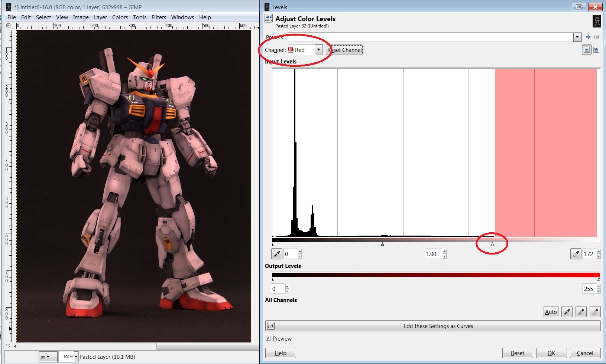Pick white point with input eyedropper
Screen dimensions: 606x364
click(576, 254)
